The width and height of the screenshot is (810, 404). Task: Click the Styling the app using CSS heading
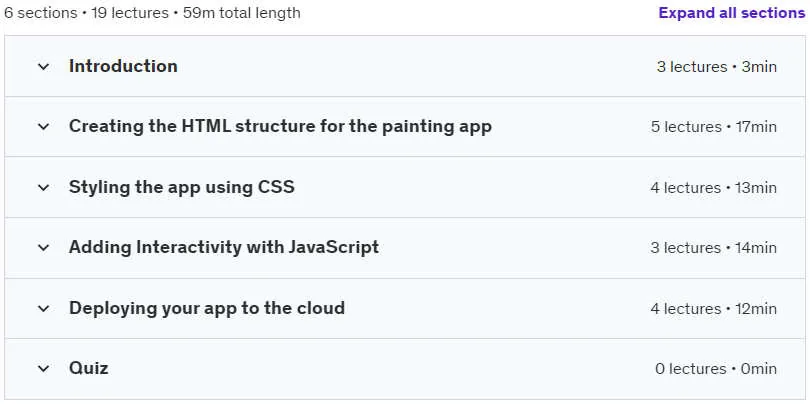(181, 187)
